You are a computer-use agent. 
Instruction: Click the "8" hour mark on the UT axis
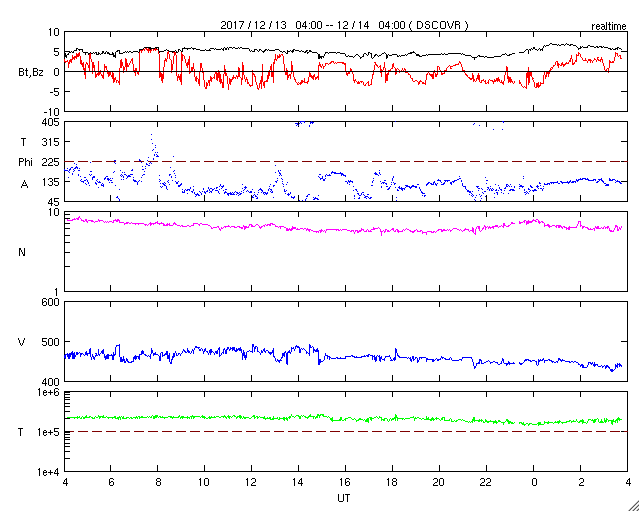coord(158,482)
